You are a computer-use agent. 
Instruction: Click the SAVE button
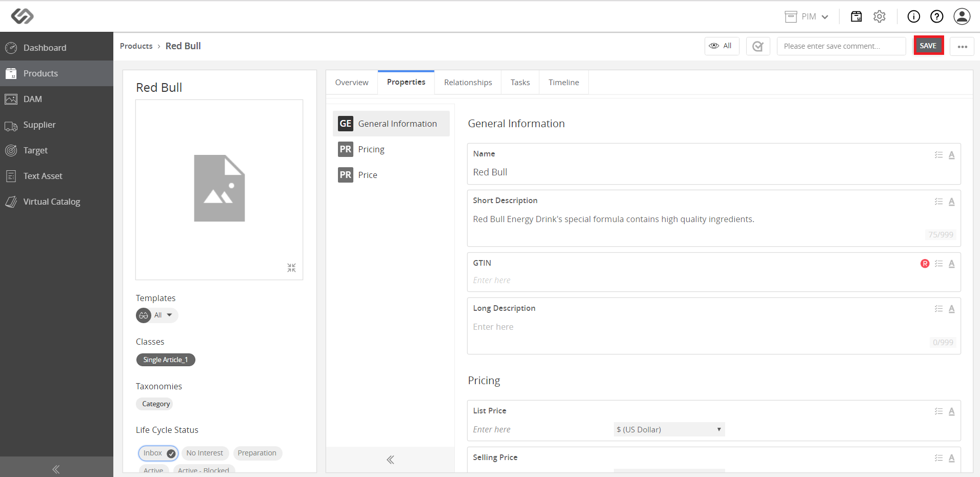(x=928, y=46)
